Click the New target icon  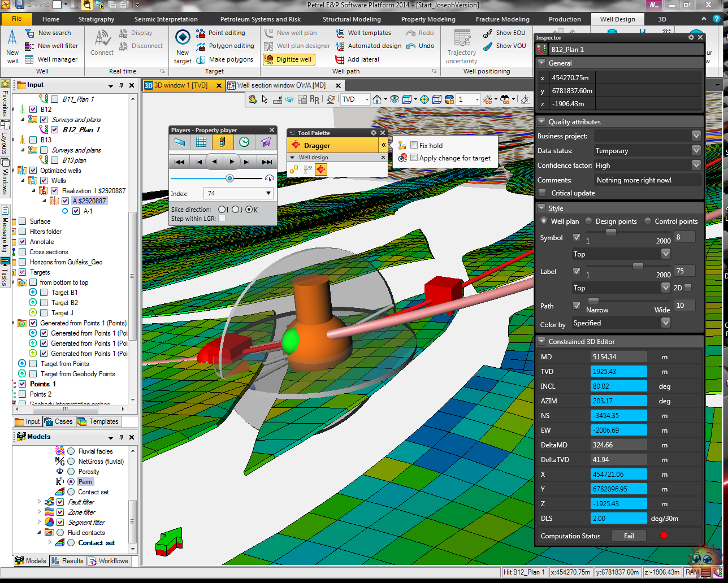[x=183, y=46]
